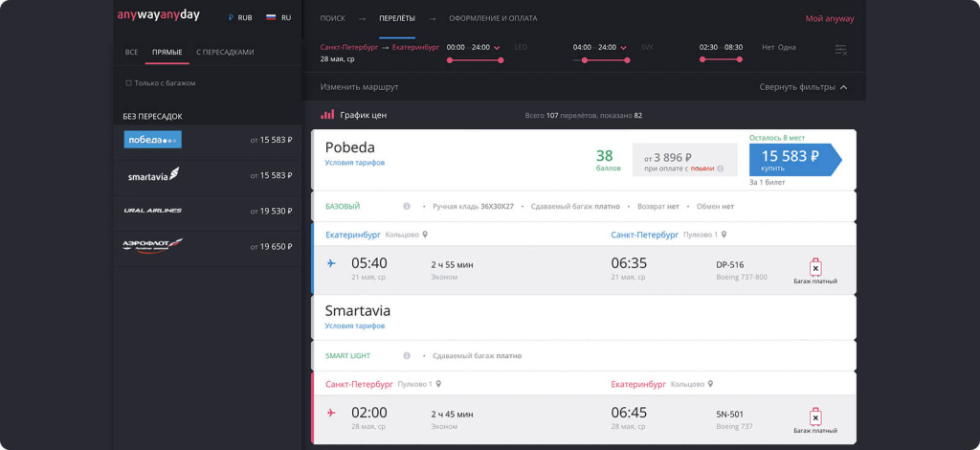The width and height of the screenshot is (980, 450).
Task: Switch to the С ПЕРЕСАДКАМИ tab
Action: pyautogui.click(x=225, y=53)
